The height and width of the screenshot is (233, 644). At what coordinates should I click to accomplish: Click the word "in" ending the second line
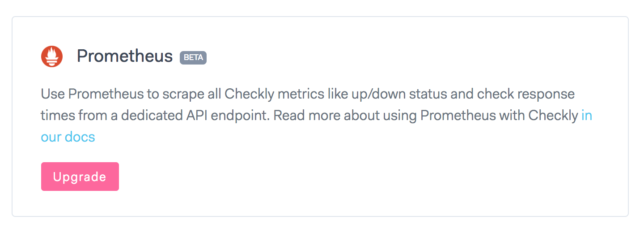[587, 116]
